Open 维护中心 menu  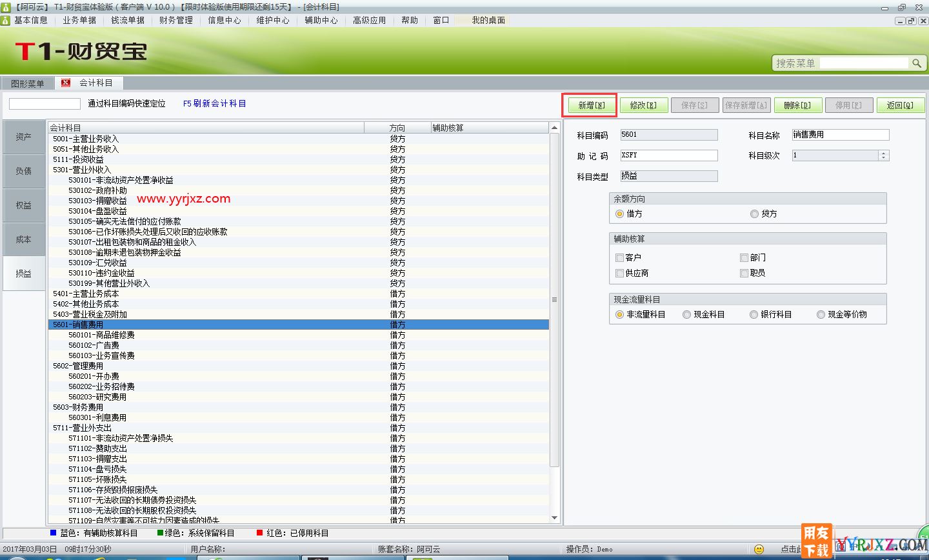click(x=273, y=20)
